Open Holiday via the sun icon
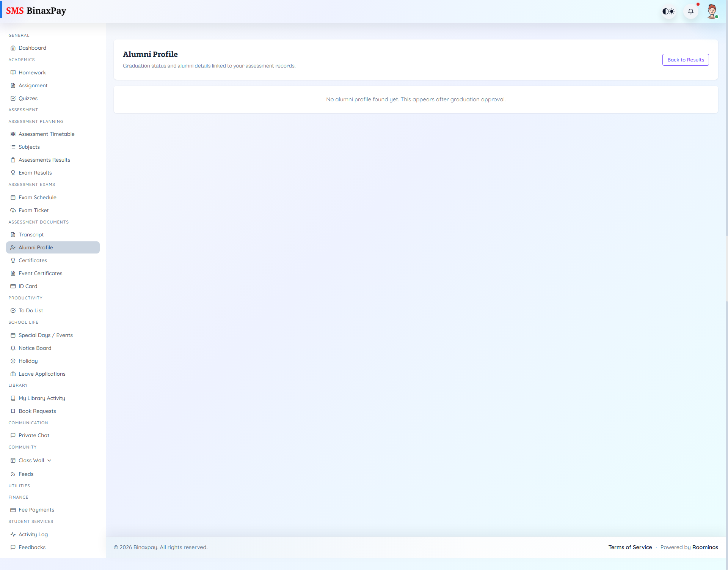Viewport: 728px width, 570px height. click(13, 361)
